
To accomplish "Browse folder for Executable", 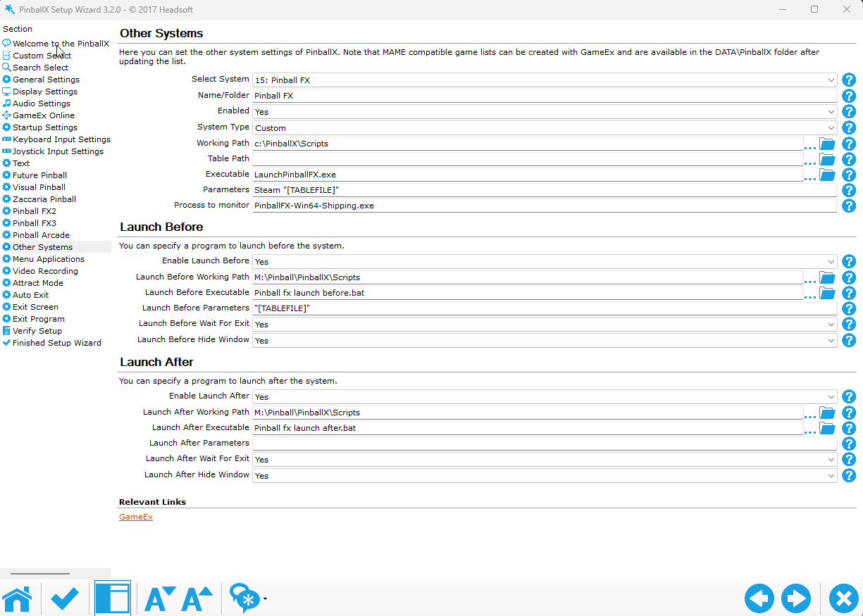I will (x=827, y=175).
